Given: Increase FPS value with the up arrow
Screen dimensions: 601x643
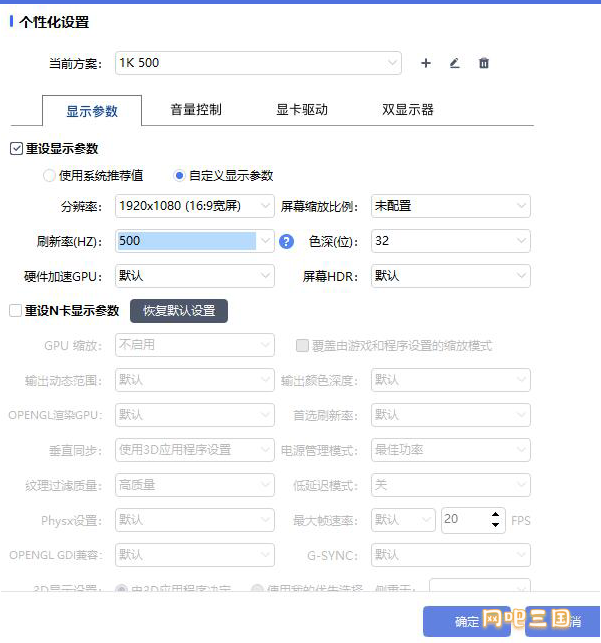Looking at the screenshot, I should pos(495,515).
